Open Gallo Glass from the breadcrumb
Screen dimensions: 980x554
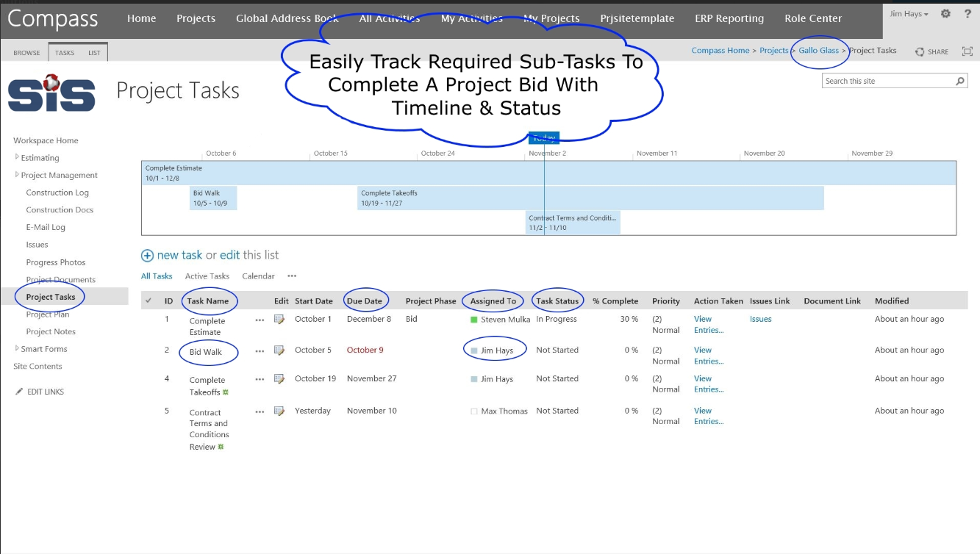[819, 50]
